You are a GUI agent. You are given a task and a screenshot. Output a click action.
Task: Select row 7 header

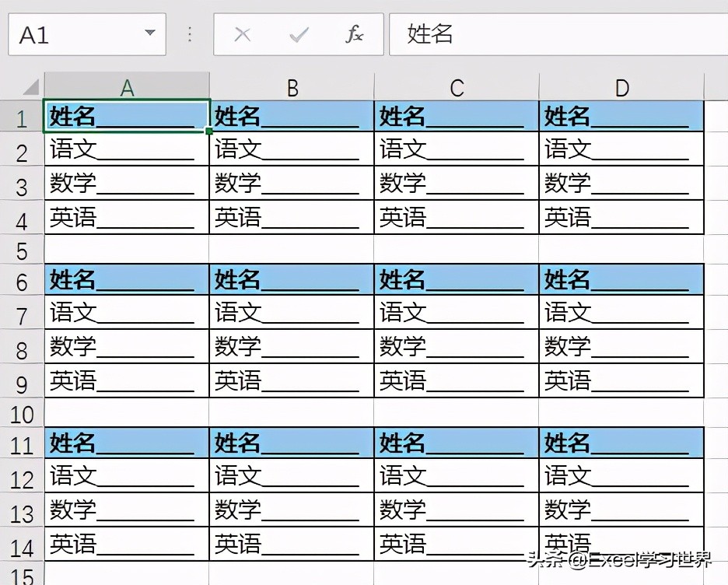(22, 313)
